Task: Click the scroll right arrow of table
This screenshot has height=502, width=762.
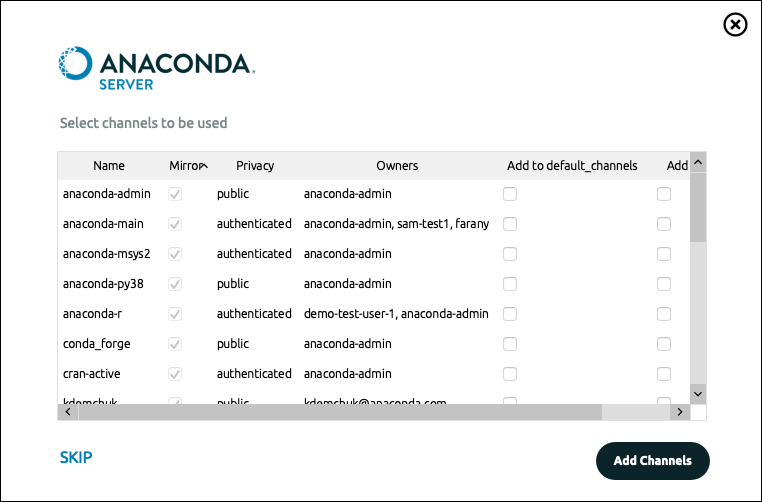Action: pyautogui.click(x=680, y=412)
